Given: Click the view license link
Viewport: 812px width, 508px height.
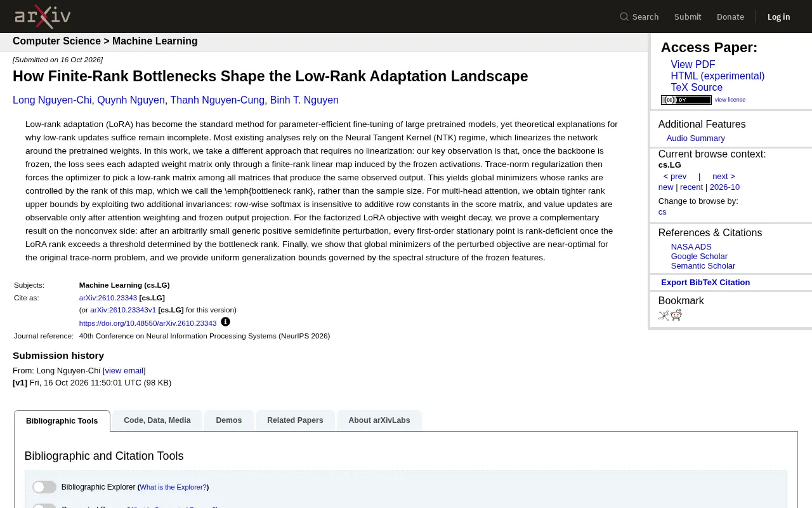Looking at the screenshot, I should tap(730, 100).
